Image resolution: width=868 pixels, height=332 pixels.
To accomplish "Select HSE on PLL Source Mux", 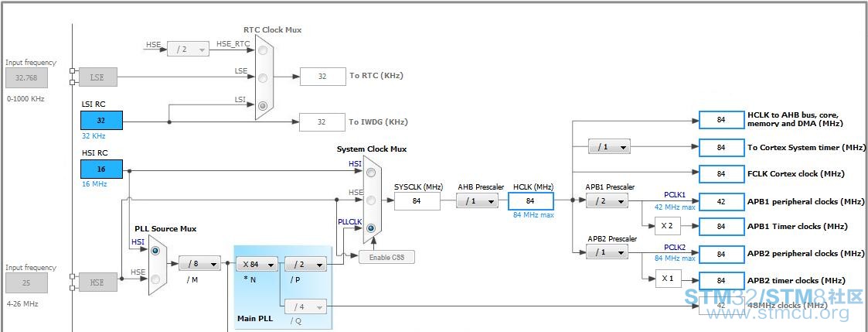I will 155,279.
